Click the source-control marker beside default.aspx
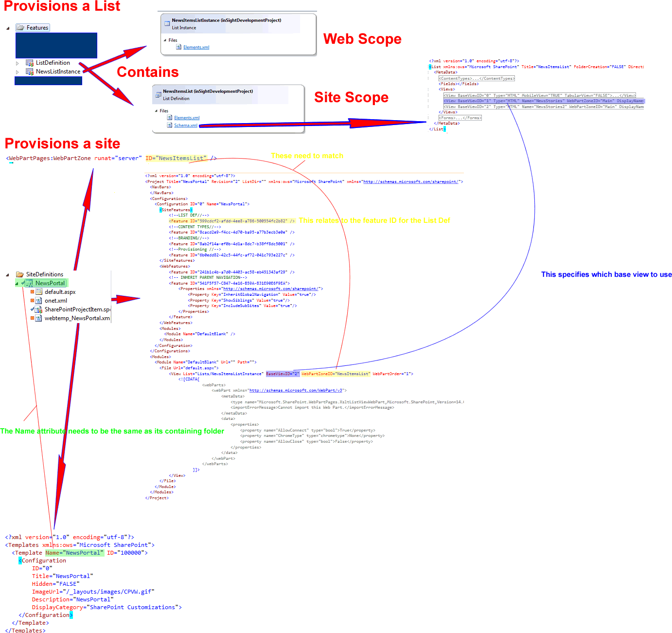 [x=33, y=292]
